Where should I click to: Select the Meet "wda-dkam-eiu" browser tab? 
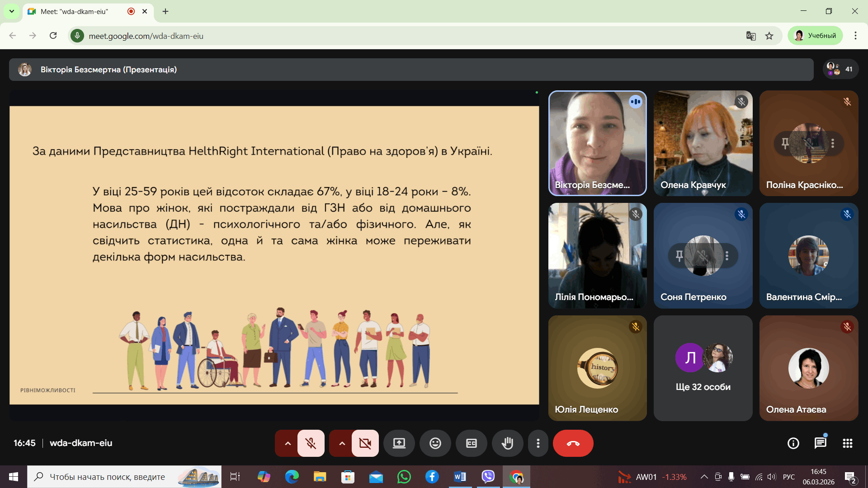(75, 11)
